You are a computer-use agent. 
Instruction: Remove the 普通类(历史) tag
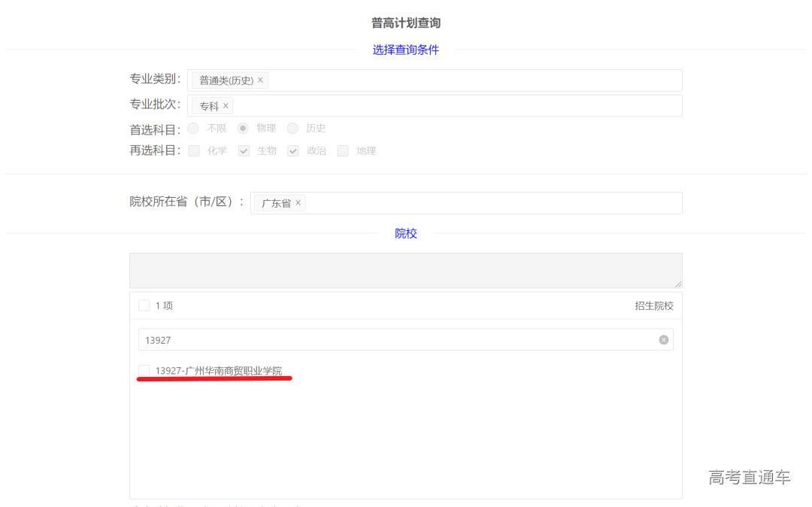click(x=260, y=80)
